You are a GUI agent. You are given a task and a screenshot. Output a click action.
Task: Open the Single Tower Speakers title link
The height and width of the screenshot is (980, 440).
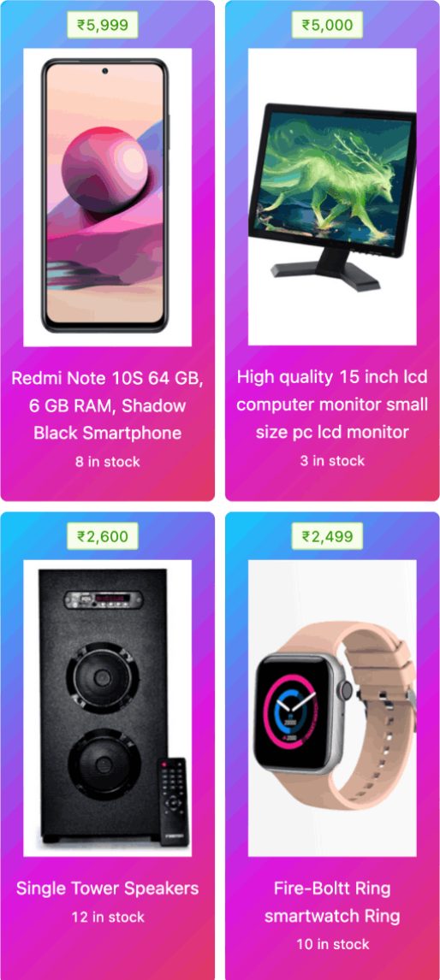point(108,888)
